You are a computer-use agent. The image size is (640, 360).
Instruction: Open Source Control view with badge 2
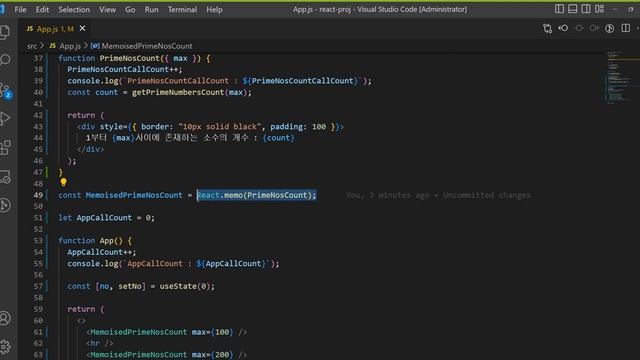[x=6, y=91]
